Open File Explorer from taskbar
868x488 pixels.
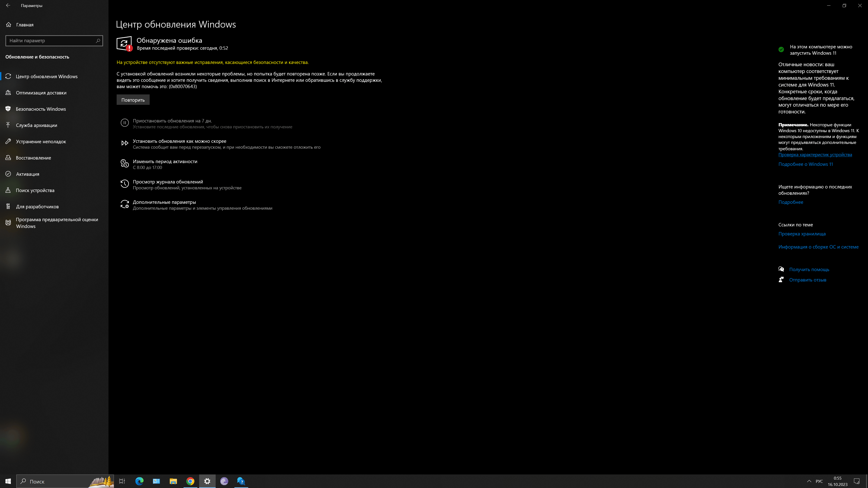[173, 481]
